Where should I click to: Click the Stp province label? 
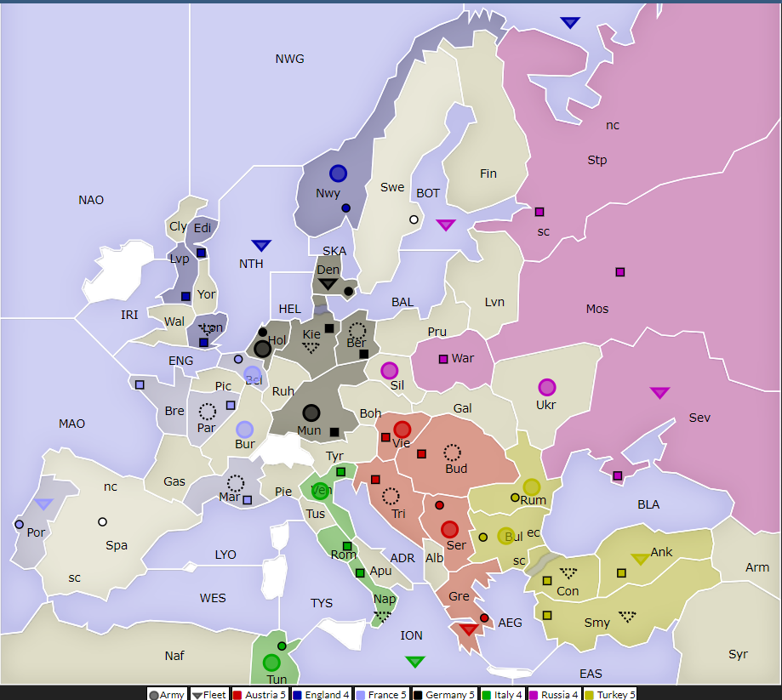(x=597, y=160)
